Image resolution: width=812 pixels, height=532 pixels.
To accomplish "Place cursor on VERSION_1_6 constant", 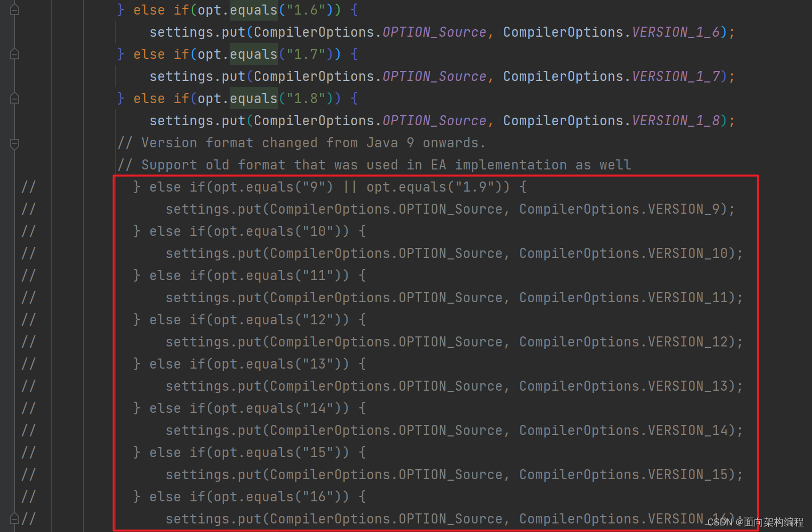I will (676, 32).
